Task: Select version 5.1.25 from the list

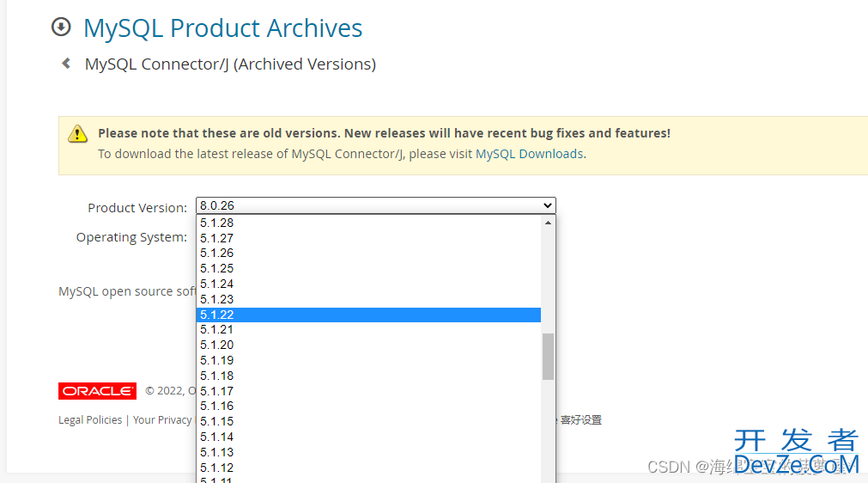Action: point(368,269)
